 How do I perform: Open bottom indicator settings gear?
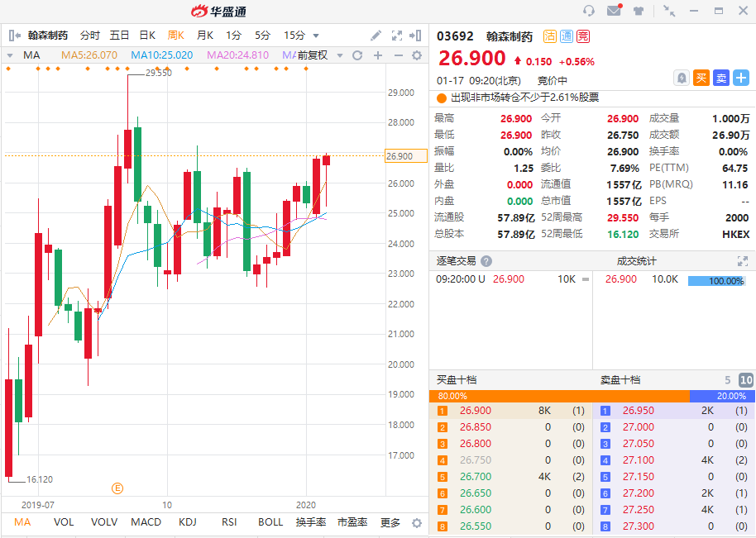(417, 522)
